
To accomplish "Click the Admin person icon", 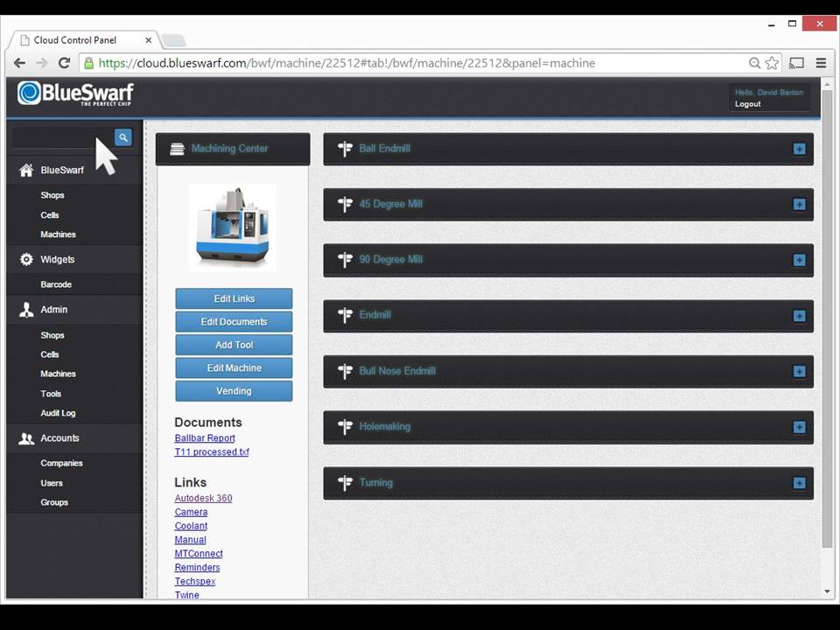I will tap(26, 310).
